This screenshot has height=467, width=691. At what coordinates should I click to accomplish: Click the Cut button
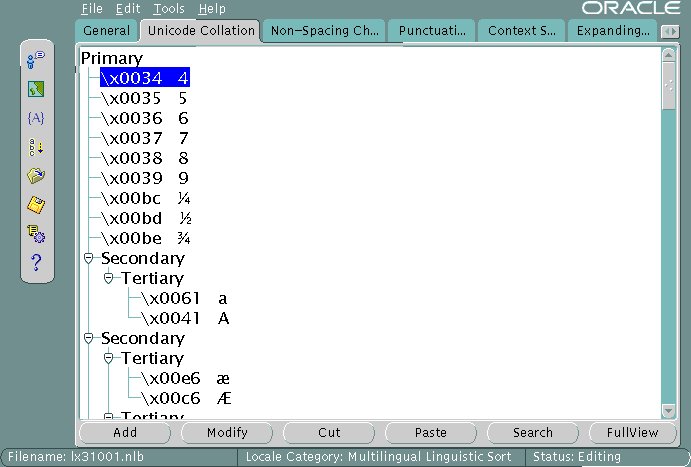pyautogui.click(x=329, y=433)
